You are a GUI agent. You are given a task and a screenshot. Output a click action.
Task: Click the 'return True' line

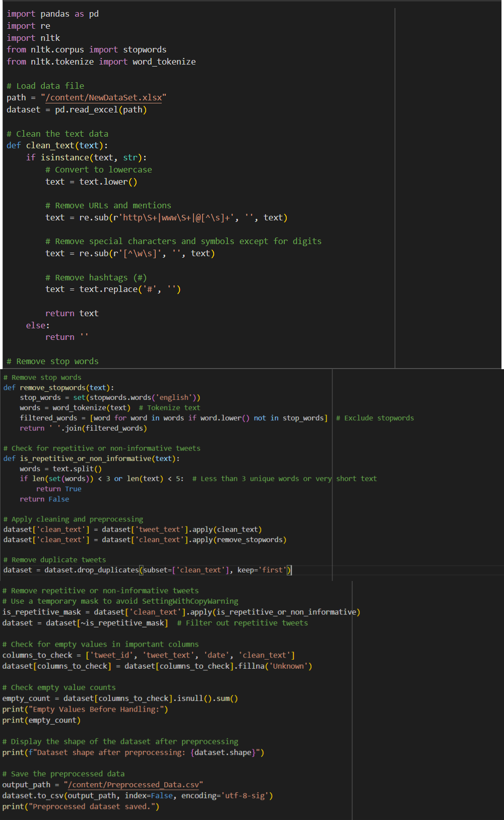click(58, 489)
